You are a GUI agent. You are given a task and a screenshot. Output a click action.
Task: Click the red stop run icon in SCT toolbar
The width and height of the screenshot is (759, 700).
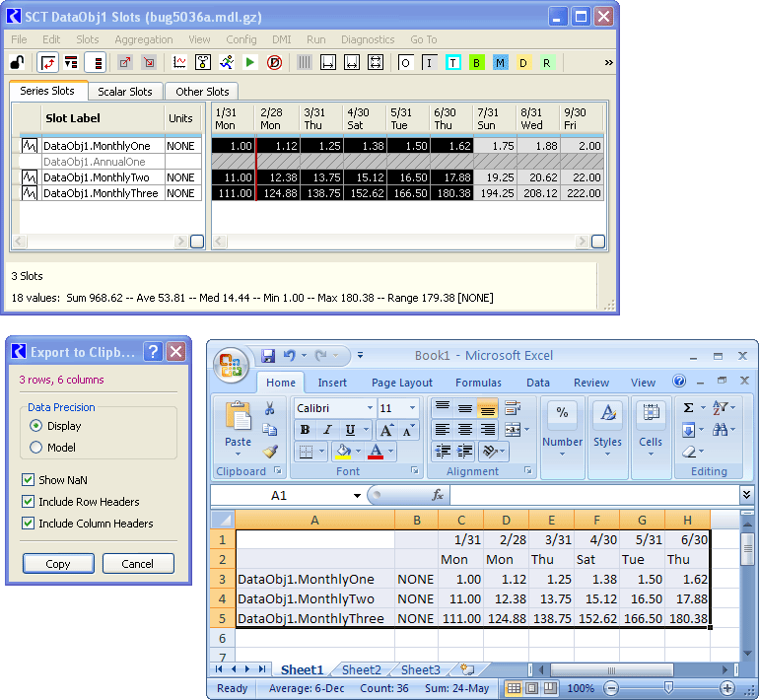[274, 62]
